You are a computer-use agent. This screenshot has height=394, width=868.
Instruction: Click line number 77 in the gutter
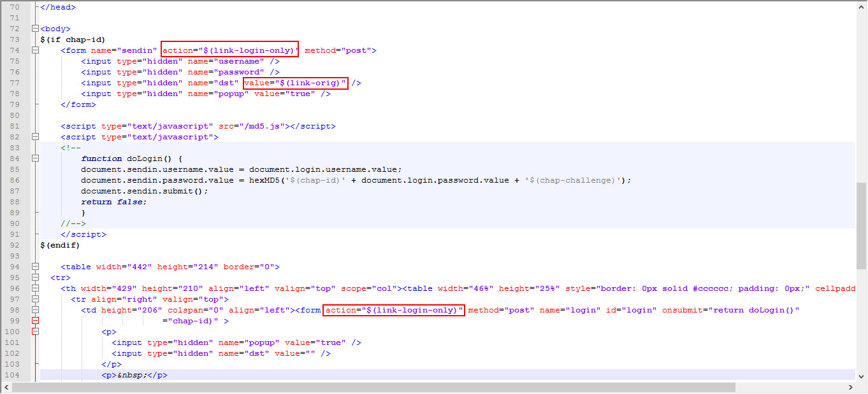[x=14, y=82]
